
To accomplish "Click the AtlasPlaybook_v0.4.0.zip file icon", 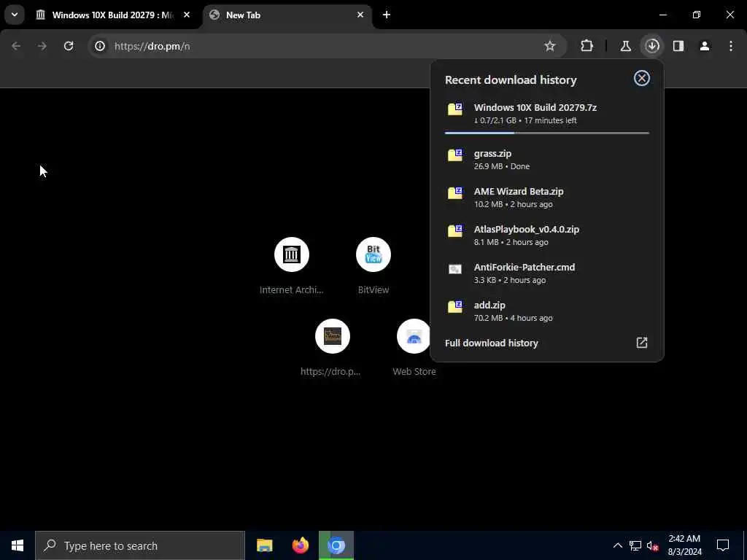I will 455,231.
